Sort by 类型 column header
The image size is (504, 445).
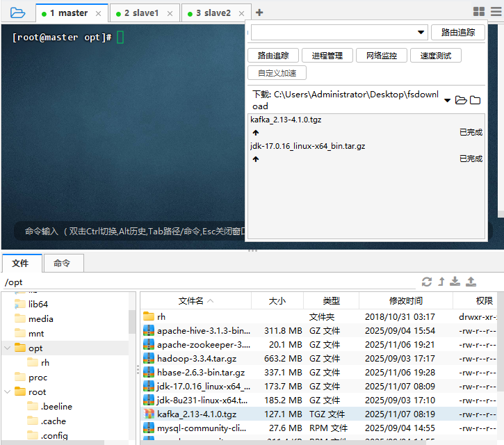point(331,301)
